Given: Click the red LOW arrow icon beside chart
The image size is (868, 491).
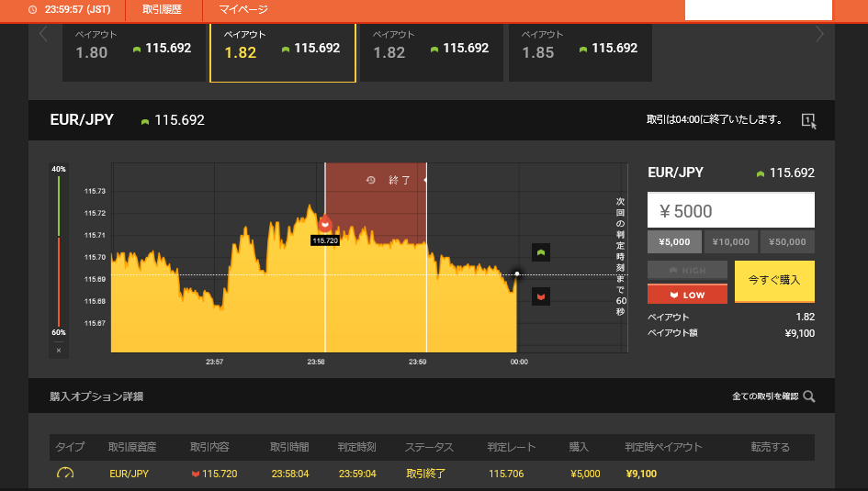Looking at the screenshot, I should (x=541, y=296).
